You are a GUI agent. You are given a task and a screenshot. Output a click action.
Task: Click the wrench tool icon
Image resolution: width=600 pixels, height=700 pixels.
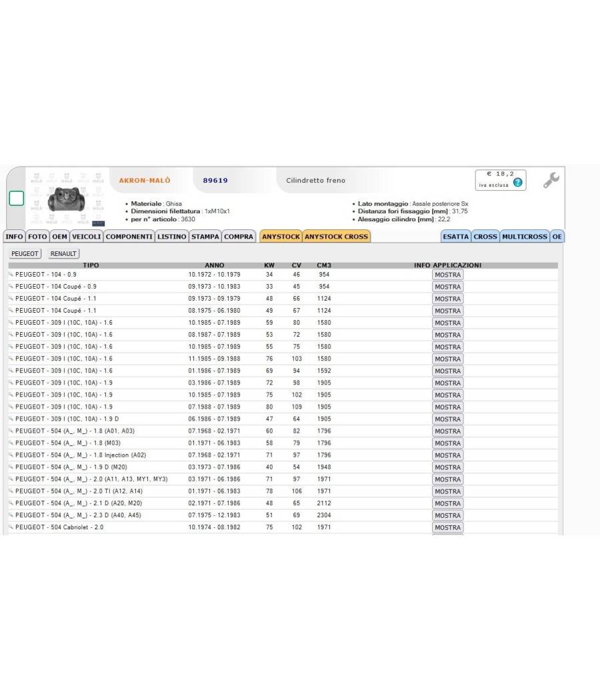coord(551,181)
